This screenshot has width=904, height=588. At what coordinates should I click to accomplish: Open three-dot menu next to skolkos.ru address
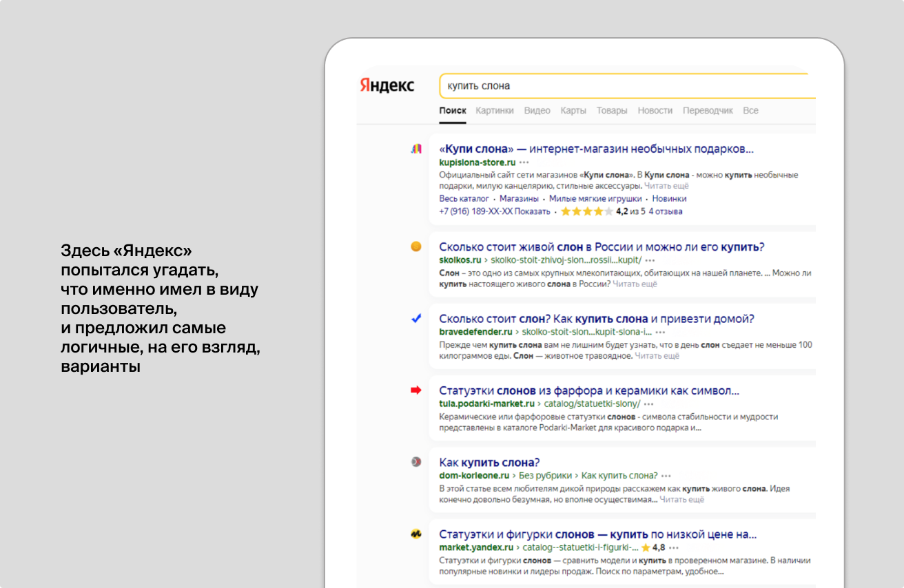pos(650,260)
